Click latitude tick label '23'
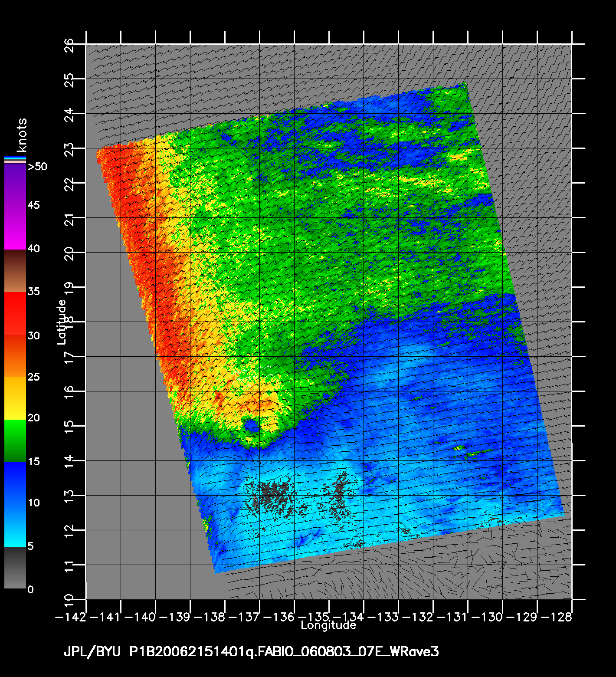This screenshot has height=677, width=616. [69, 149]
